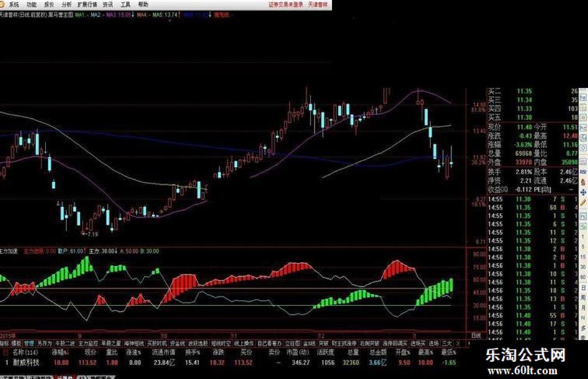Click the 散户: 61.00 indicator label
588x379 pixels.
click(70, 251)
